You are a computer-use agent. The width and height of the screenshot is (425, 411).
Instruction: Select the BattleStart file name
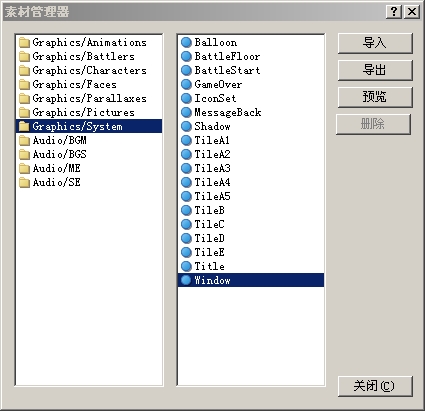tap(227, 71)
